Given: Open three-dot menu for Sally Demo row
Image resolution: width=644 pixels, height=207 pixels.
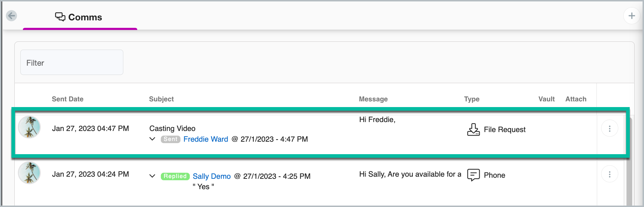Looking at the screenshot, I should (609, 174).
